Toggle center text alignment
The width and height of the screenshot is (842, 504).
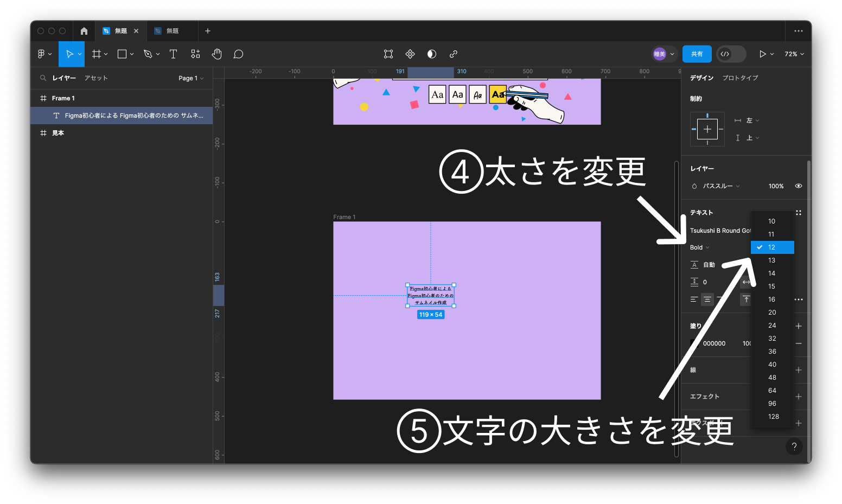coord(707,299)
